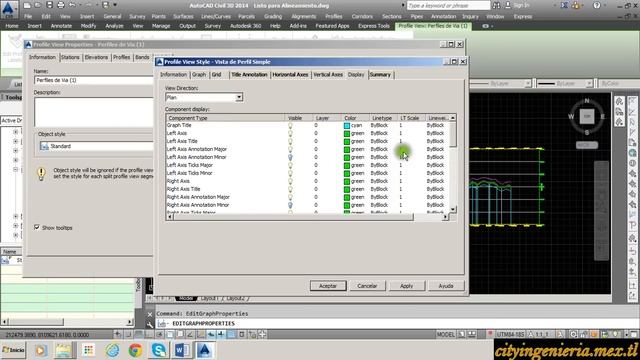Image resolution: width=640 pixels, height=360 pixels.
Task: Click the search keyword input field
Action: point(448,5)
